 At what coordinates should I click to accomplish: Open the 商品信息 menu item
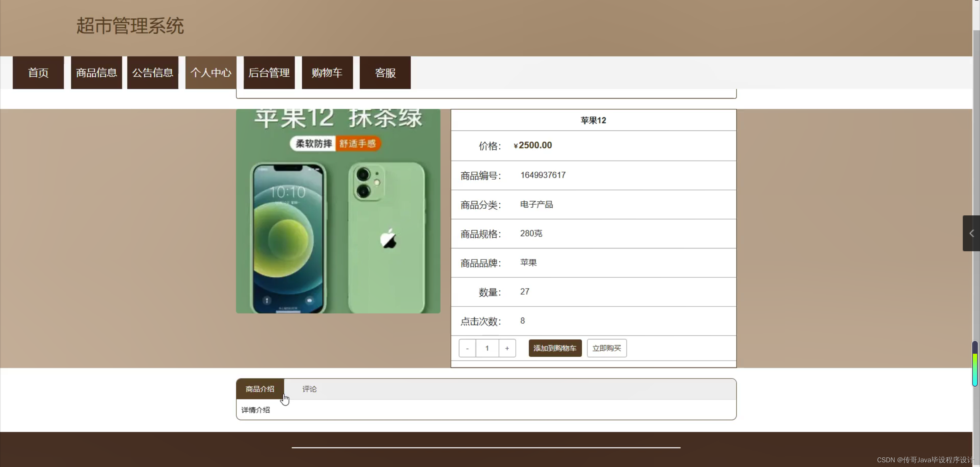(x=96, y=73)
